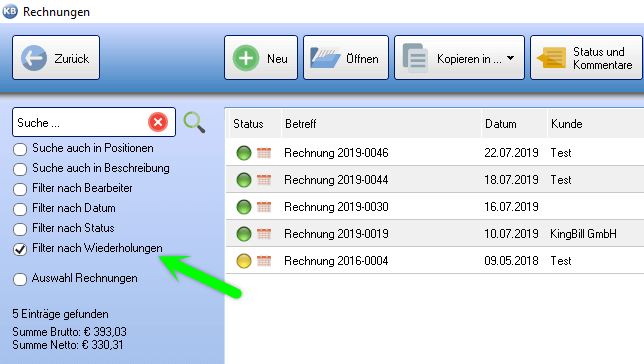644x364 pixels.
Task: Click green status dot of Rechnung 2019-0030
Action: (244, 207)
